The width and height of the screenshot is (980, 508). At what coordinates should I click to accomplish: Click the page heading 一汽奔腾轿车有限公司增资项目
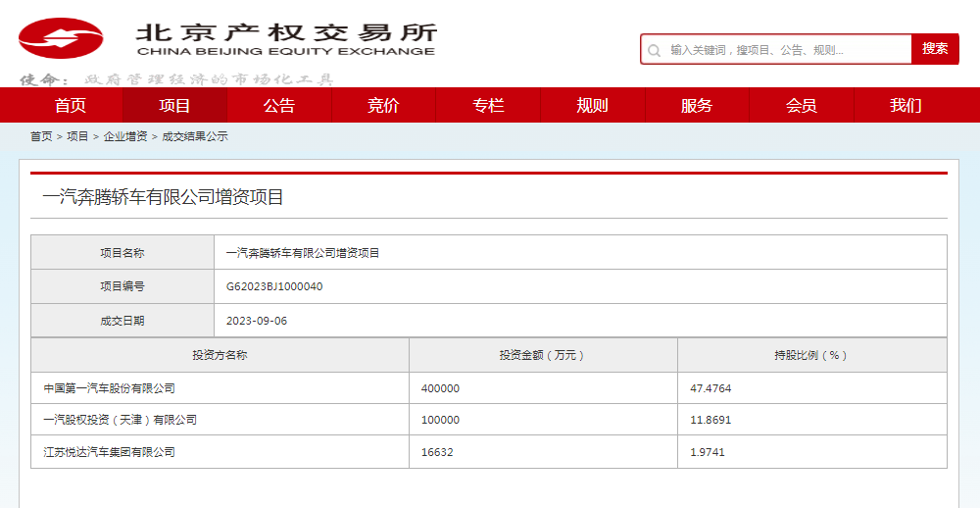[x=163, y=197]
